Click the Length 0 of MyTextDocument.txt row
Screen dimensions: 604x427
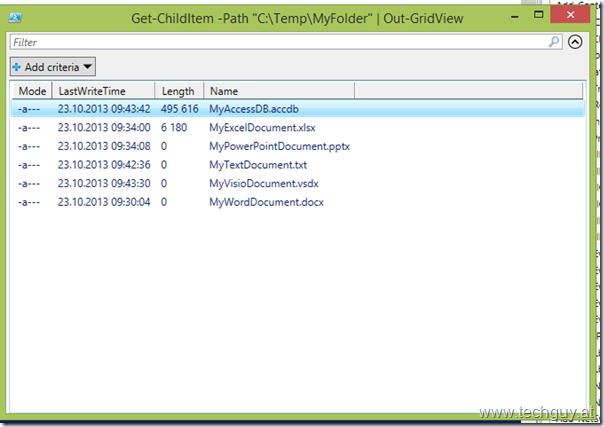[164, 165]
